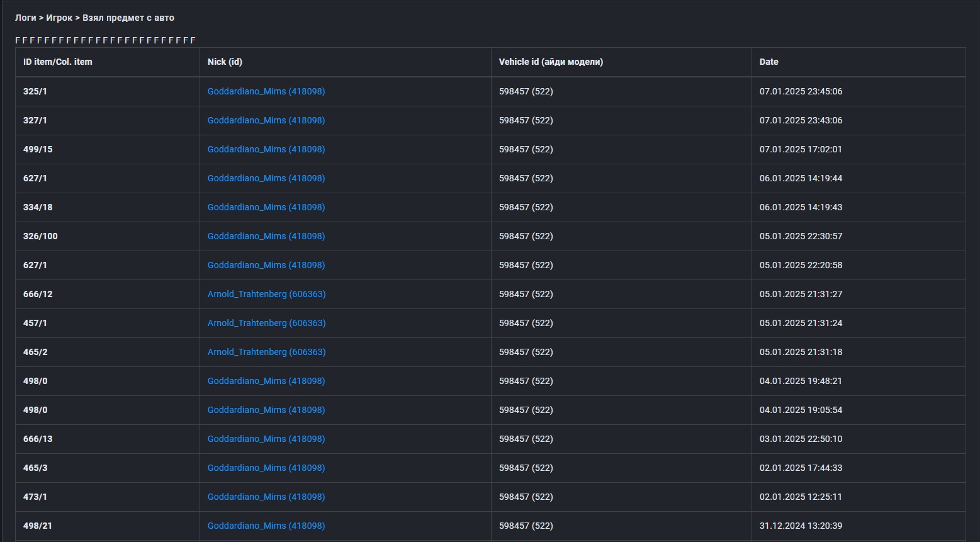Open Goddardiano_Mims link in the 666/13 row
This screenshot has height=542, width=980.
tap(266, 439)
